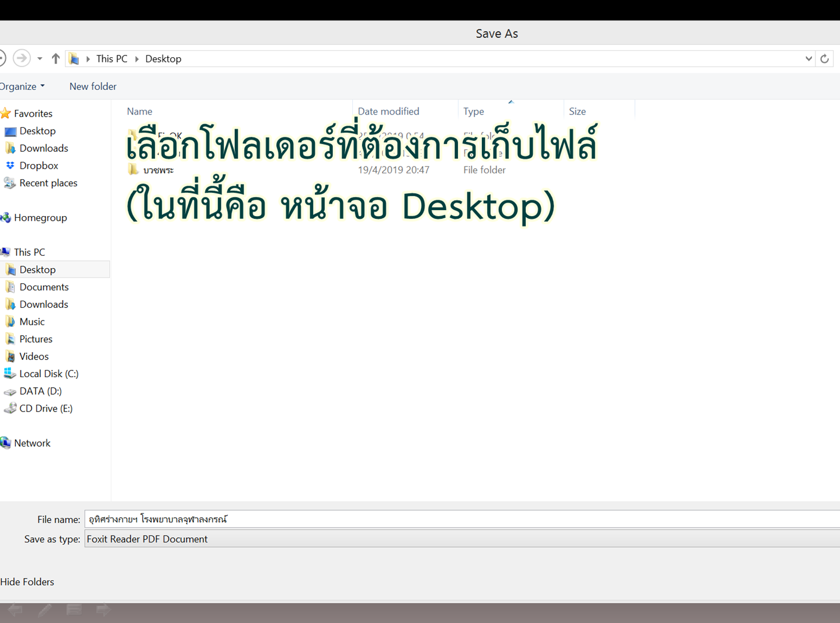Screen dimensions: 840x623
Task: Open the Pictures folder under This PC
Action: (36, 339)
